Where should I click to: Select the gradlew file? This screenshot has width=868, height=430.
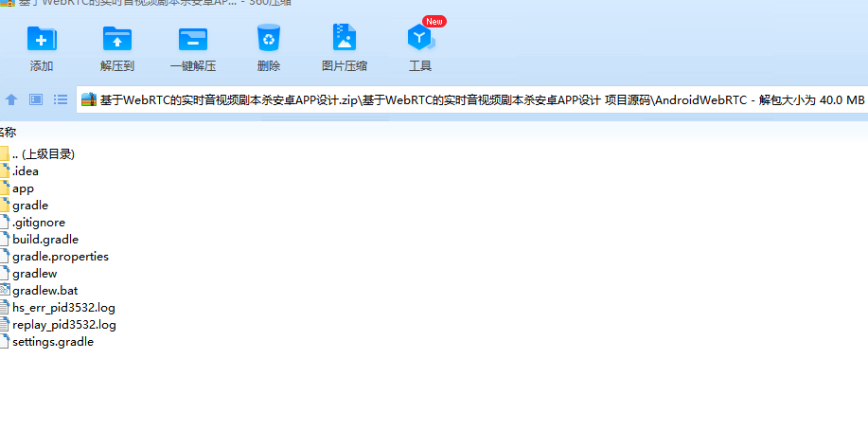click(28, 274)
